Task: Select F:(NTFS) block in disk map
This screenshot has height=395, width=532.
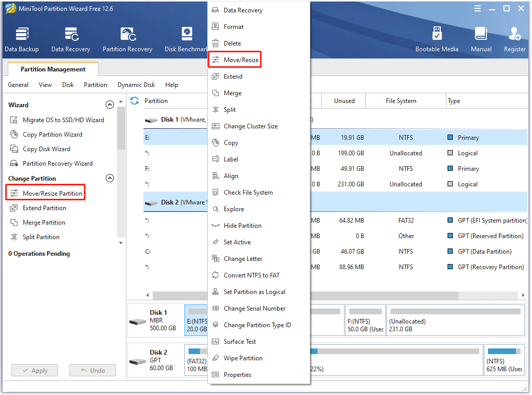Action: (x=365, y=320)
